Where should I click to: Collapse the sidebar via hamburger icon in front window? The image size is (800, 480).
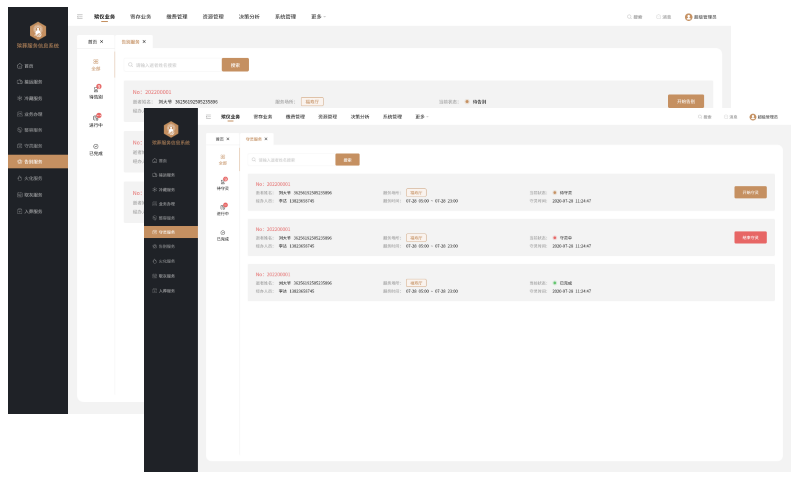[209, 117]
